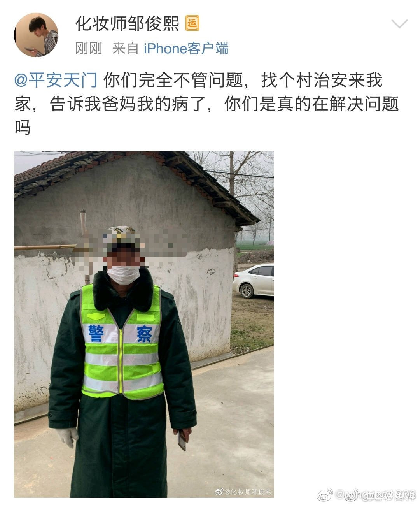Click the @化妆师邹俊熙 watermark text in photo
This screenshot has height=506, width=420.
[x=249, y=492]
